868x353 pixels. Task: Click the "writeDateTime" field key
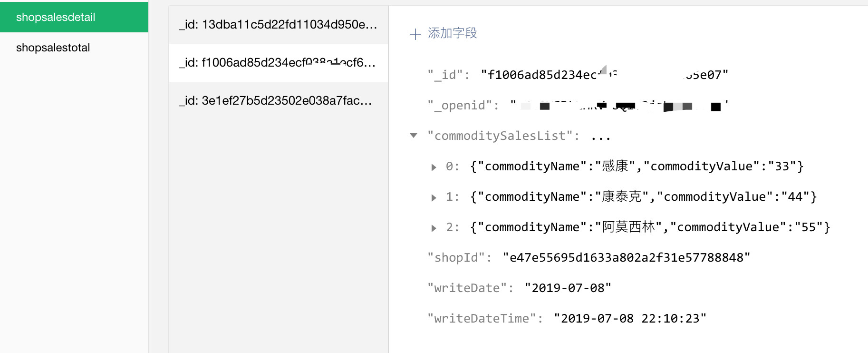coord(485,319)
